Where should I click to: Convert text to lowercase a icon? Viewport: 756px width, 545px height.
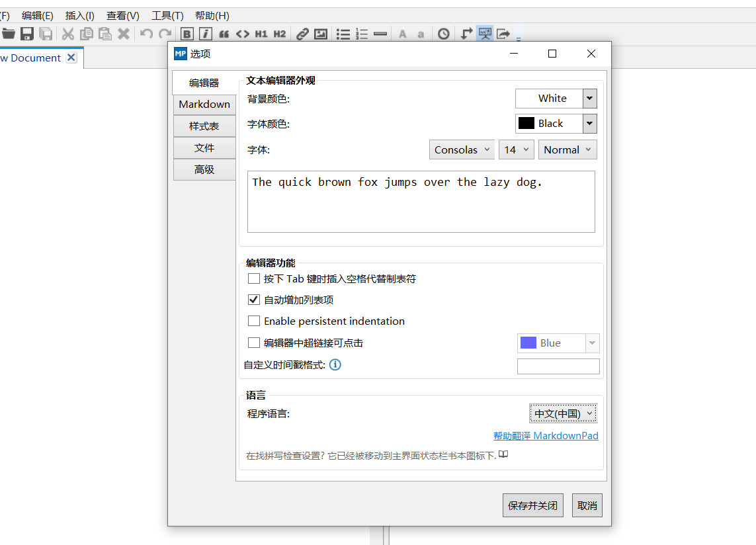pyautogui.click(x=421, y=34)
